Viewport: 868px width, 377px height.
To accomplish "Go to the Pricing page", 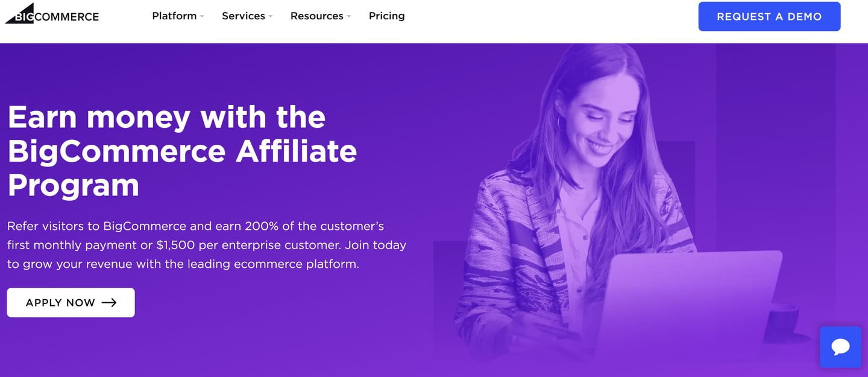I will pos(387,16).
